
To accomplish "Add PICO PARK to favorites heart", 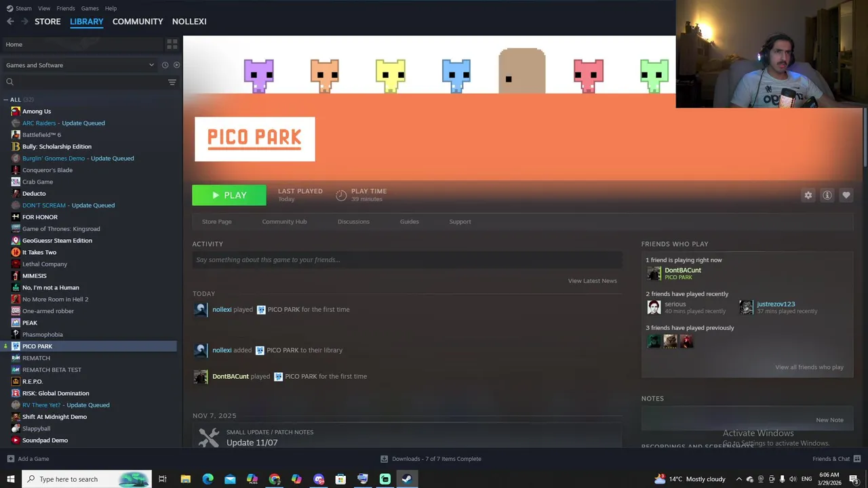I will 846,195.
